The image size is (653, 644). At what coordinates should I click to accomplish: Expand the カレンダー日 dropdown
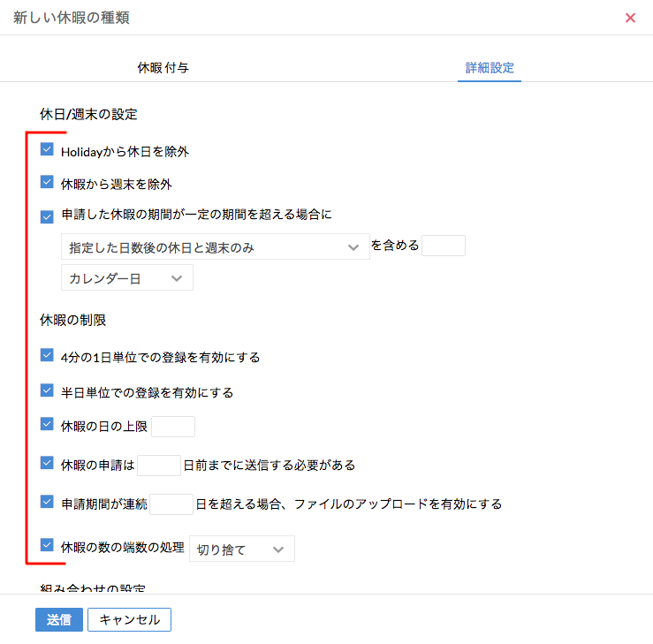(x=126, y=278)
